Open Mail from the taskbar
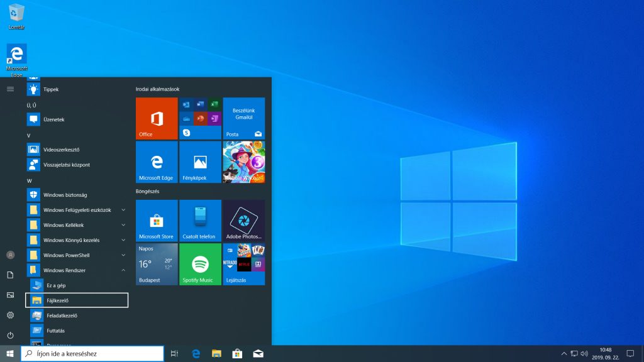 tap(258, 353)
